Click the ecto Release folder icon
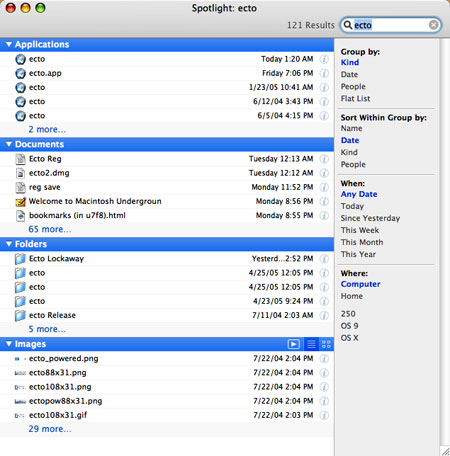This screenshot has width=450, height=456. click(x=20, y=315)
